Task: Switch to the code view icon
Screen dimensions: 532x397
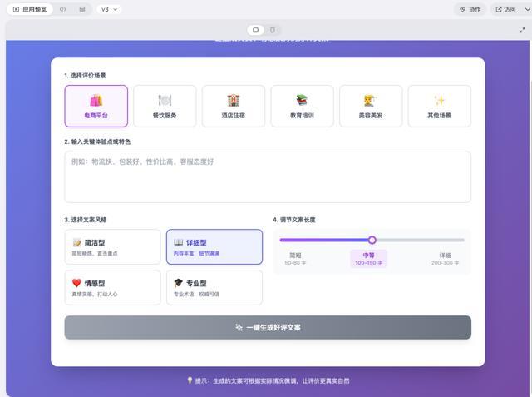Action: [63, 9]
